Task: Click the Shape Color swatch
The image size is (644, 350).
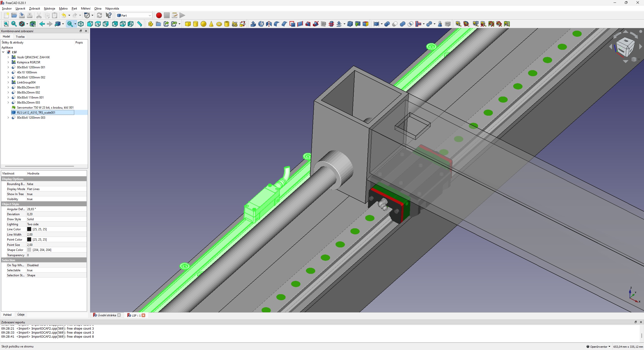Action: (x=29, y=250)
